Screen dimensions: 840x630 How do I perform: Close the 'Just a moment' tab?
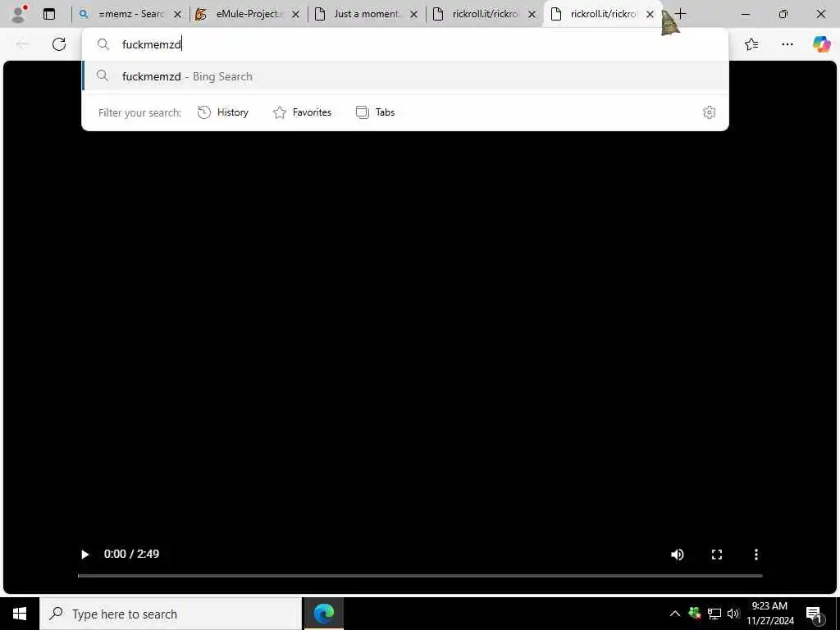point(413,15)
